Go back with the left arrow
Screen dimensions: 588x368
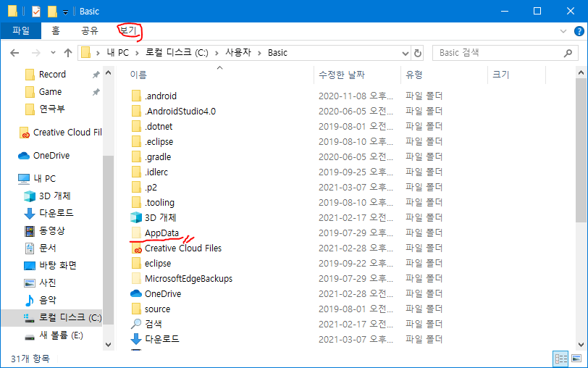coord(14,53)
